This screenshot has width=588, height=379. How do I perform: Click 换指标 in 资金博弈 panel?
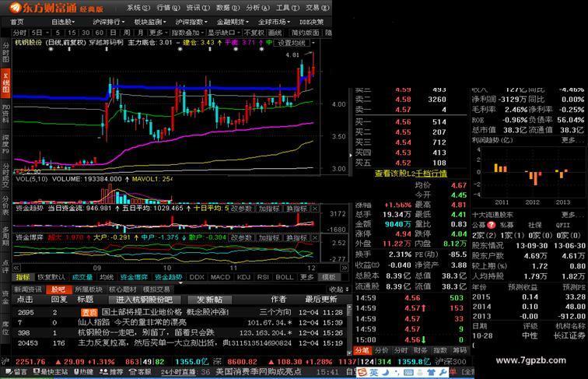click(296, 238)
